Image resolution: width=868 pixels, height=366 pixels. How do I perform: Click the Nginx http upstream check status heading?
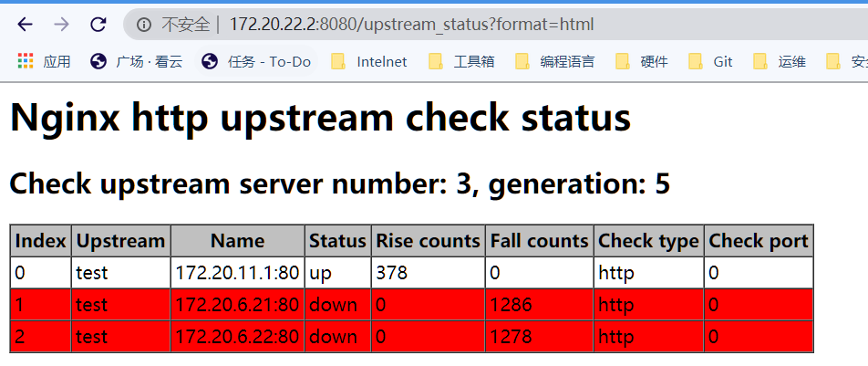pos(321,117)
